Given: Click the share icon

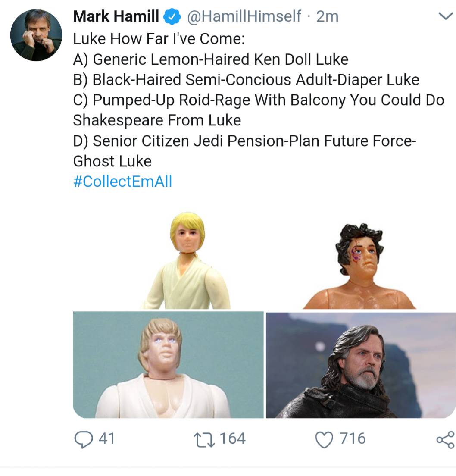Looking at the screenshot, I should coord(445,439).
